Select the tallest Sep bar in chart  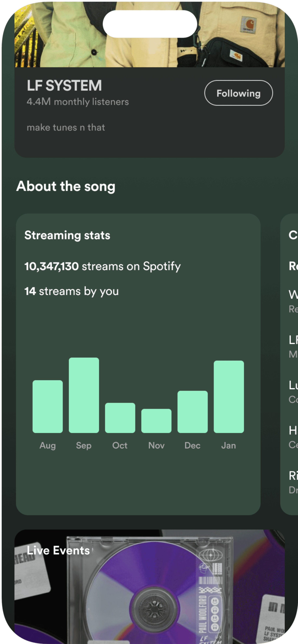point(84,395)
